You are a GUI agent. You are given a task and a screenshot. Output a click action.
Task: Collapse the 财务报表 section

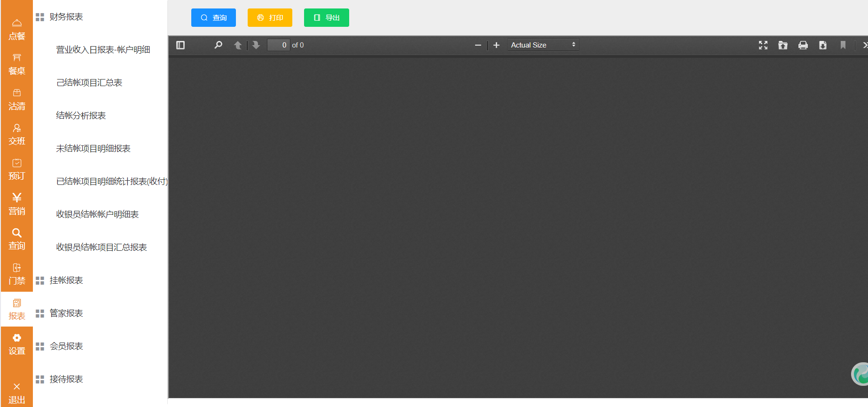66,17
